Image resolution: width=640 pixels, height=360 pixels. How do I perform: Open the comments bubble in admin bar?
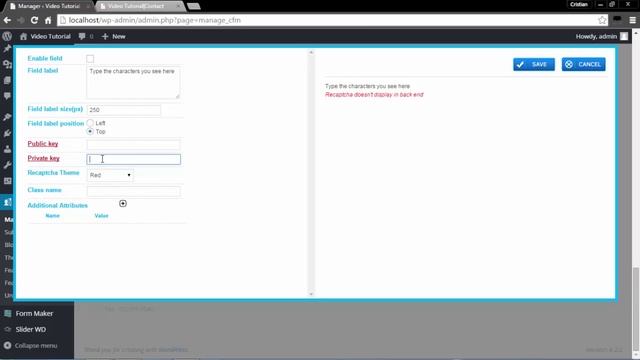(x=86, y=36)
